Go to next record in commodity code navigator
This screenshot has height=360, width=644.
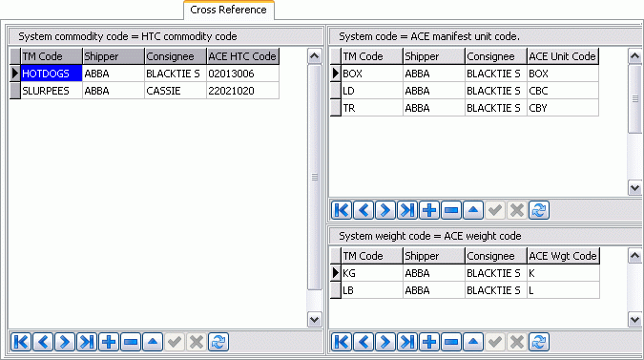click(x=65, y=342)
